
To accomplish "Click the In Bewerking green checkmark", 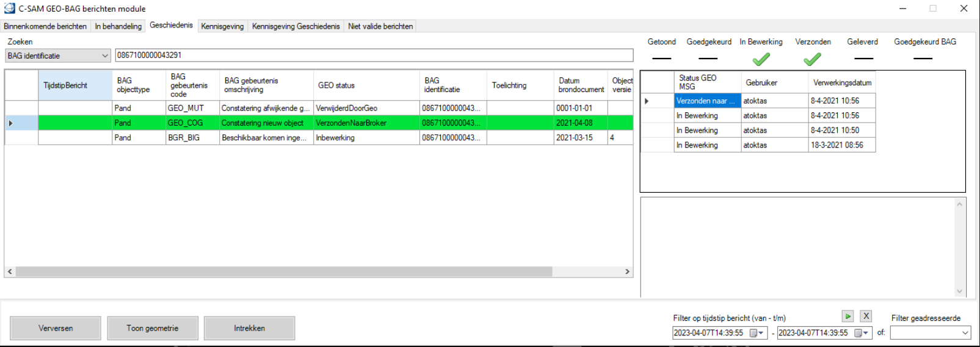I will click(761, 59).
